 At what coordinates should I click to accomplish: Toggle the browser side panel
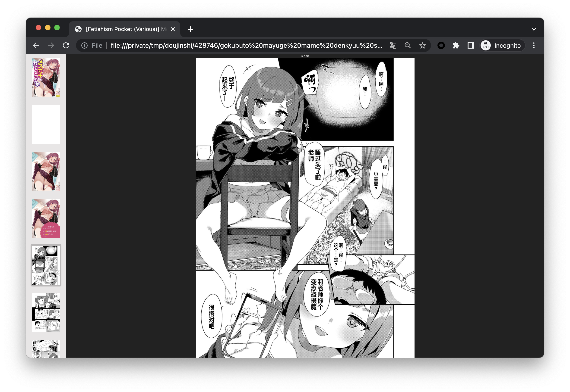coord(471,45)
